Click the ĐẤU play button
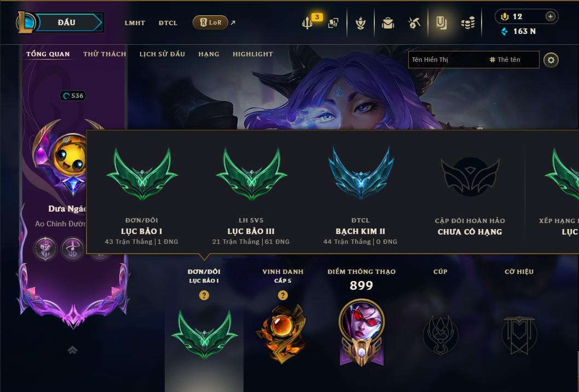Screen dimensions: 579x392 click(67, 22)
